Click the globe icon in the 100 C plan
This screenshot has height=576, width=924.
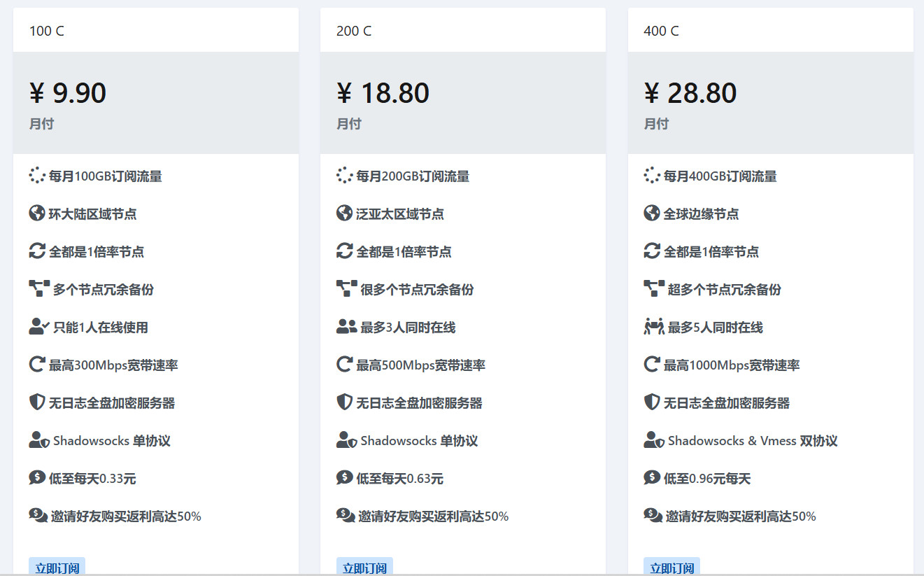coord(37,213)
